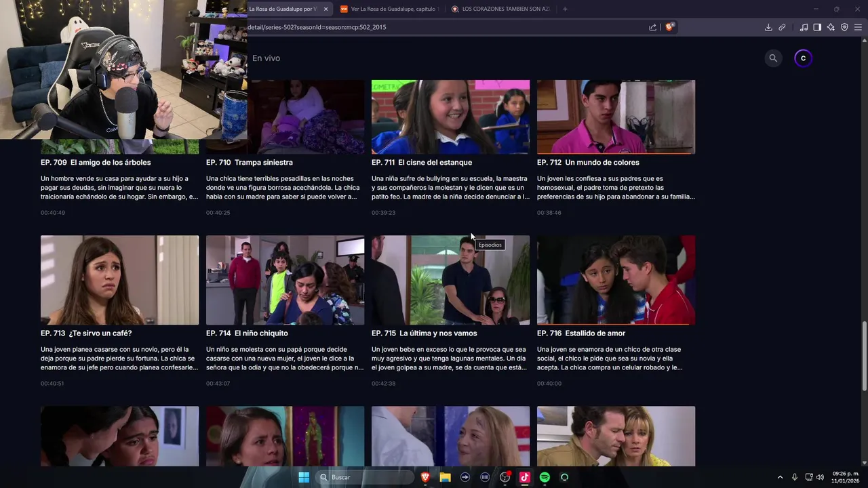
Task: Click the 00:38:46 duration under EP. 712
Action: tap(549, 213)
